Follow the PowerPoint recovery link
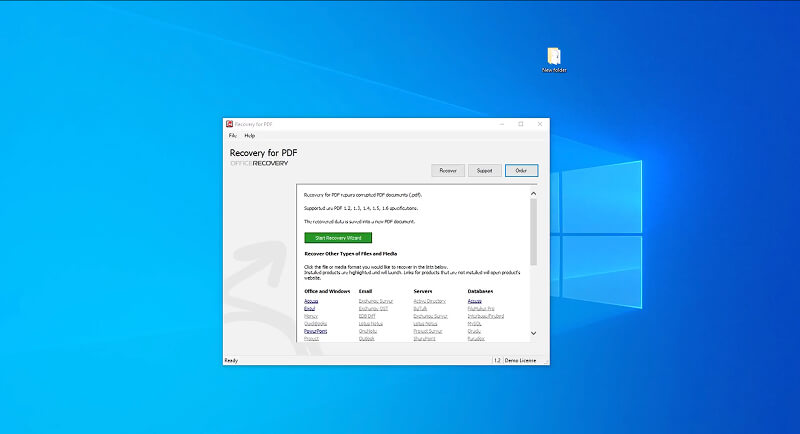Viewport: 800px width, 434px height. pos(315,331)
